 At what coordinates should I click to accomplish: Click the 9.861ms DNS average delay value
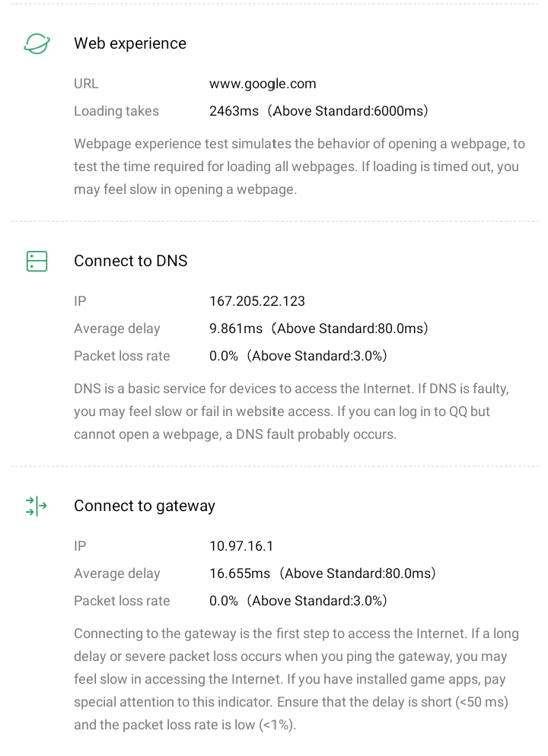pos(318,329)
